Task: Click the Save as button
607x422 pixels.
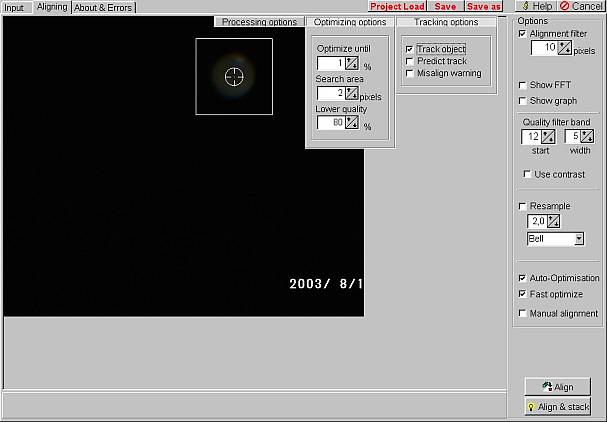Action: click(483, 6)
